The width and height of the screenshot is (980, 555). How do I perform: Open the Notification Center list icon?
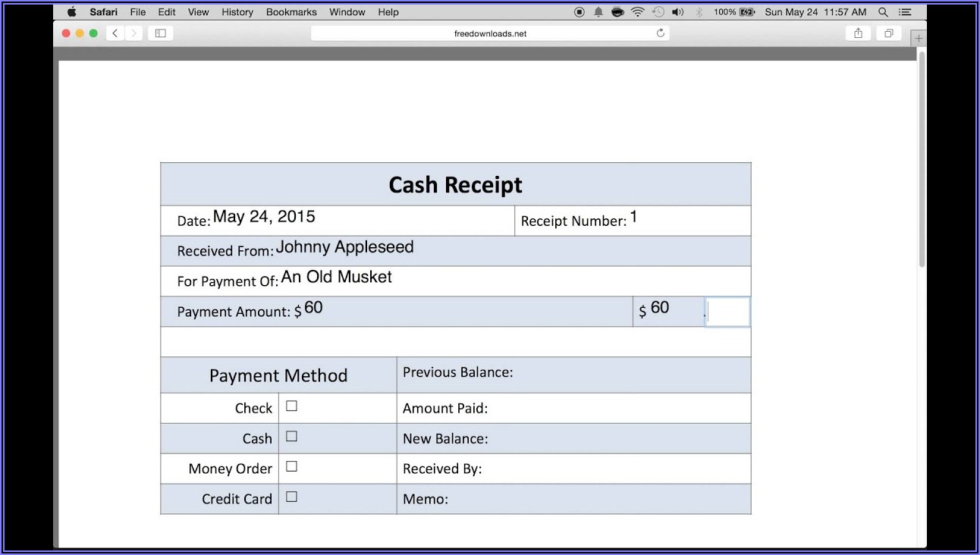[x=906, y=12]
